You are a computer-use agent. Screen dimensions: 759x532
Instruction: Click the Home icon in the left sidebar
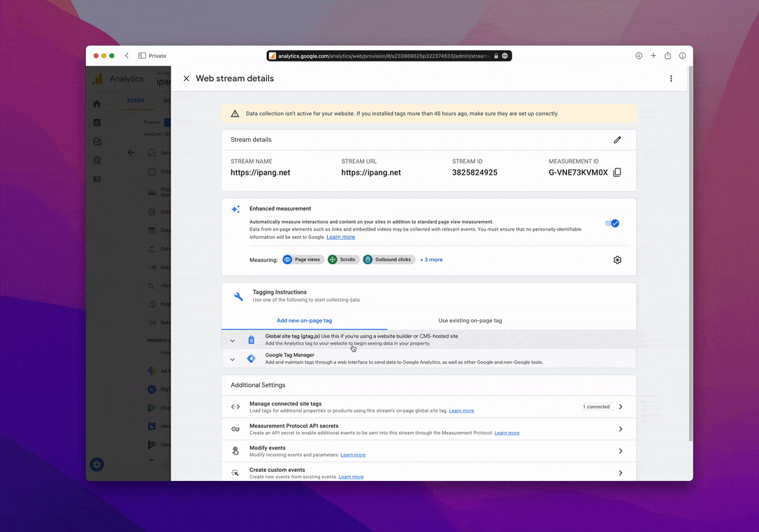97,104
